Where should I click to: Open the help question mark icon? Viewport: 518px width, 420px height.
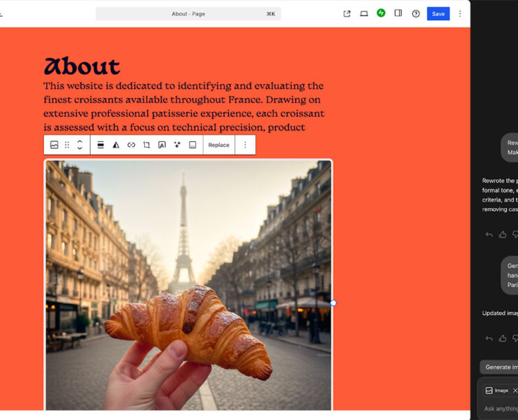point(416,13)
